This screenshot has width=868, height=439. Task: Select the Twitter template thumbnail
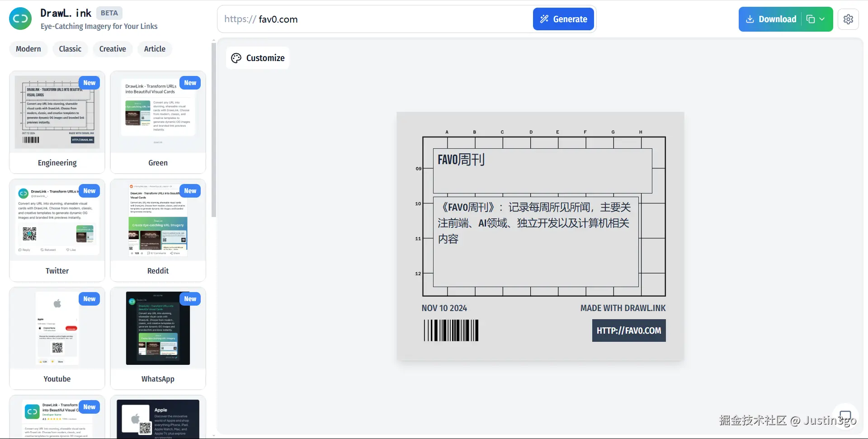[x=57, y=221]
